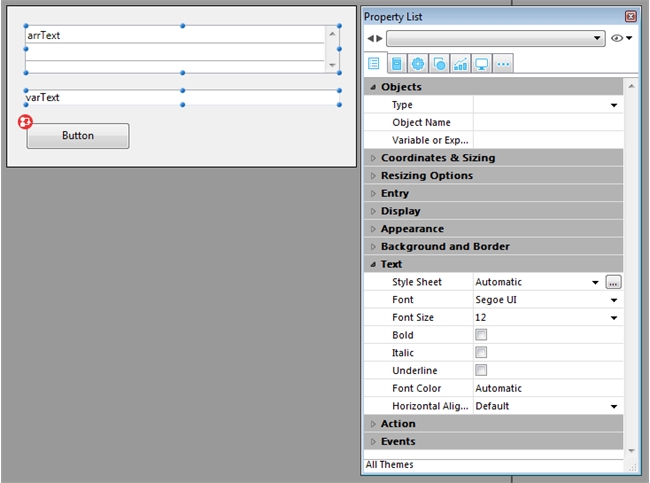Enable the Bold checkbox
The image size is (650, 483).
(x=481, y=335)
